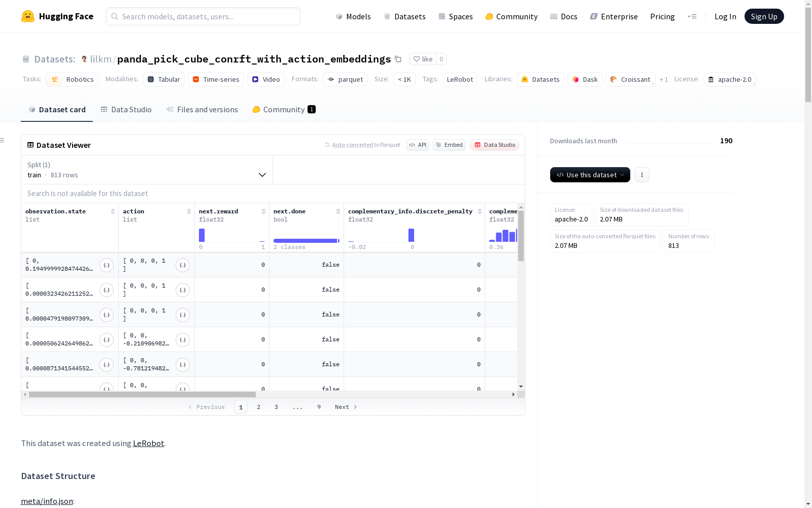
Task: Sort by next.reward column arrows
Action: tap(263, 211)
